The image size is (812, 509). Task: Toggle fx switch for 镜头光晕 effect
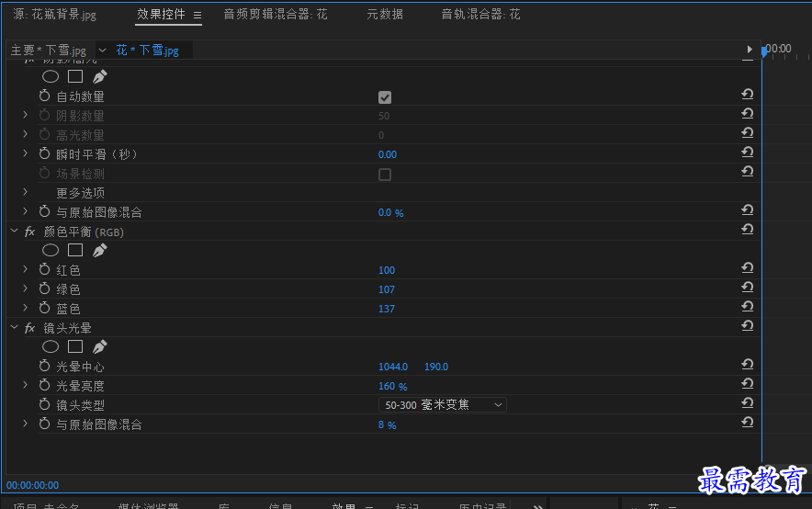pyautogui.click(x=30, y=328)
